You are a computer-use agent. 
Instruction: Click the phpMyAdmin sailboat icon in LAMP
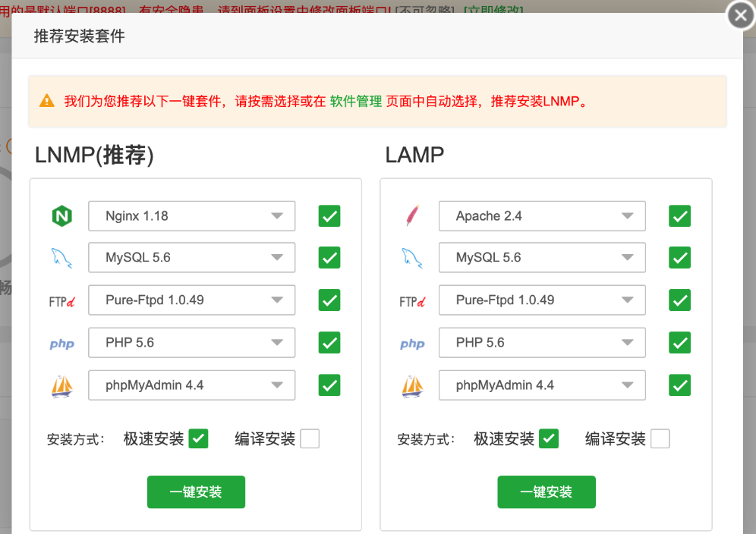411,386
